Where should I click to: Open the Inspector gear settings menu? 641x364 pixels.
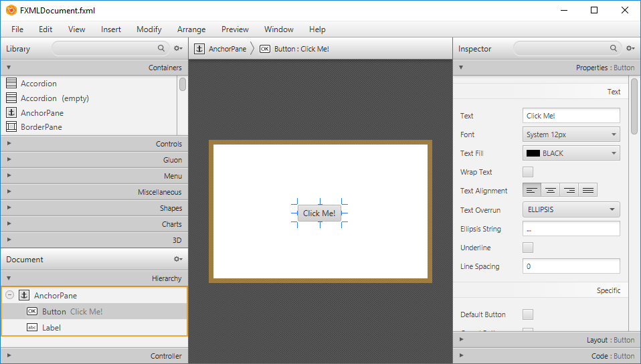point(630,49)
